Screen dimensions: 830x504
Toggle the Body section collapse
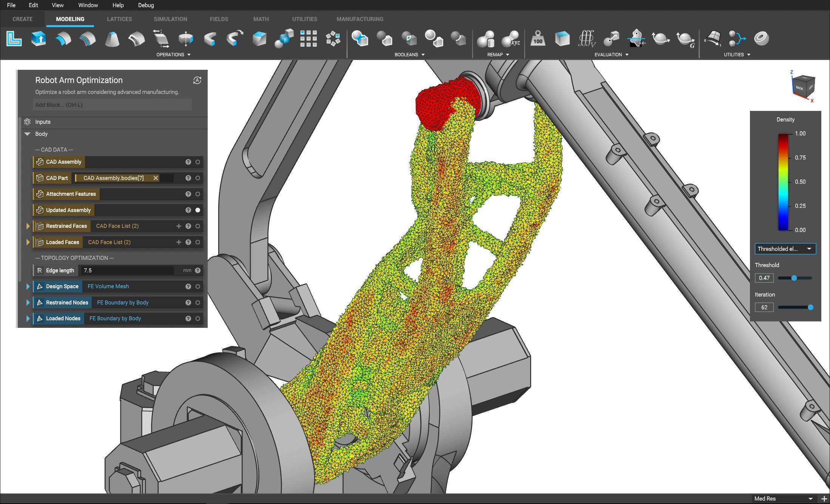tap(28, 134)
